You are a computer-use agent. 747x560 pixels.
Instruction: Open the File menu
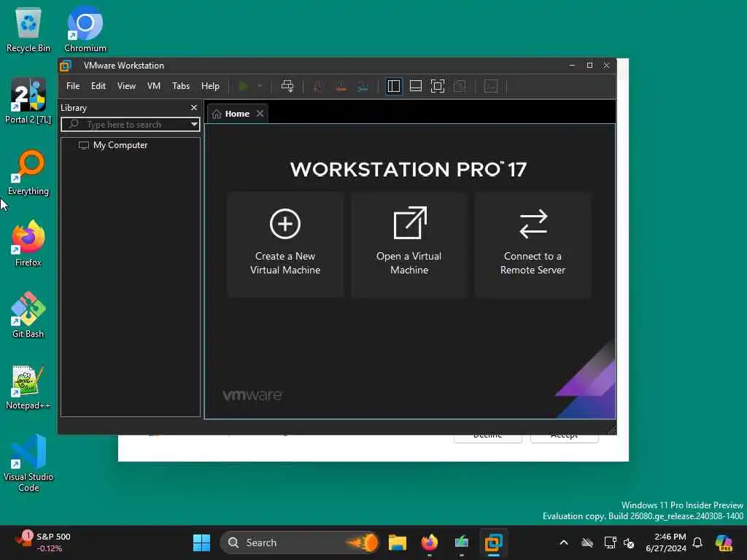point(73,86)
